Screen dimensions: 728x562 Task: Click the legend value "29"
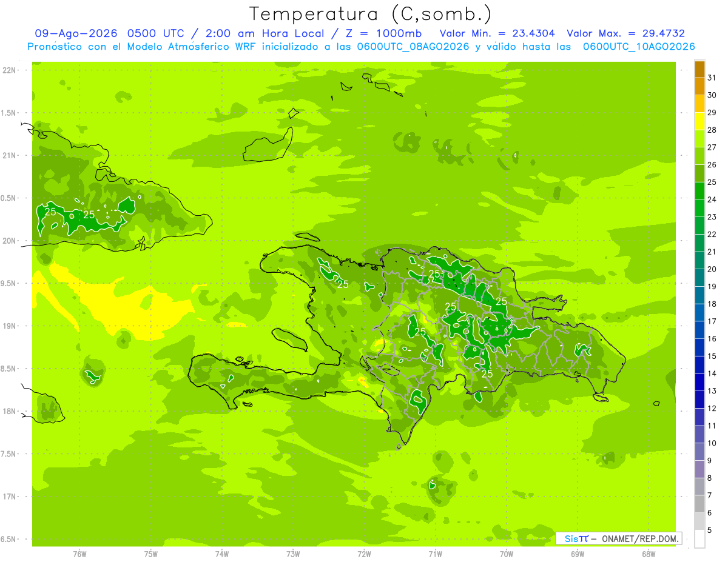point(713,112)
